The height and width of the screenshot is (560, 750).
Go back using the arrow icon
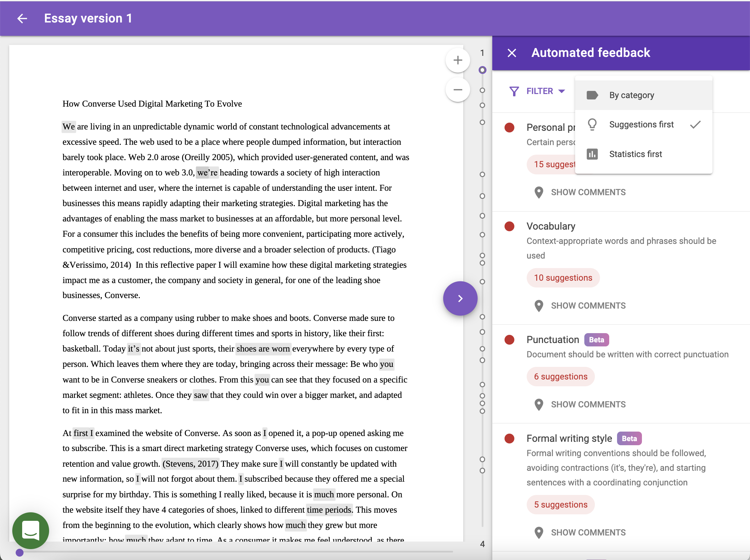pyautogui.click(x=22, y=18)
